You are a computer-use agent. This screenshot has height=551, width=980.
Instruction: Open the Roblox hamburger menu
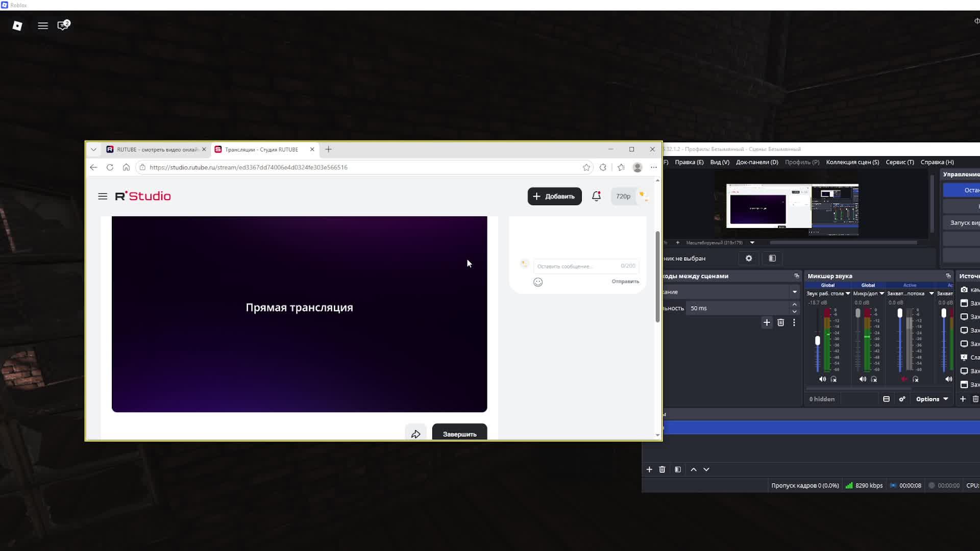[x=43, y=26]
